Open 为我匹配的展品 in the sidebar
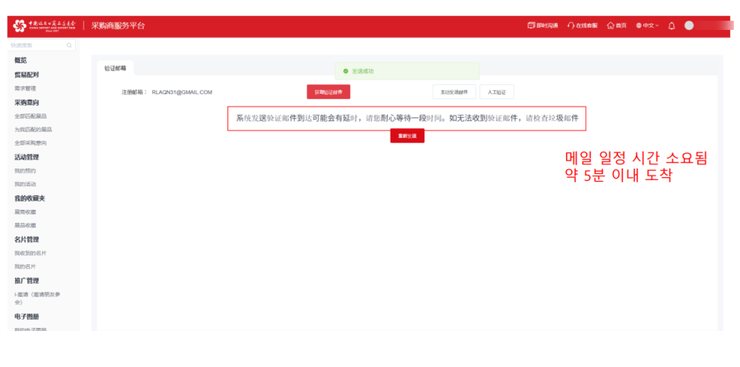Screen dimensions: 740x367 pos(33,129)
